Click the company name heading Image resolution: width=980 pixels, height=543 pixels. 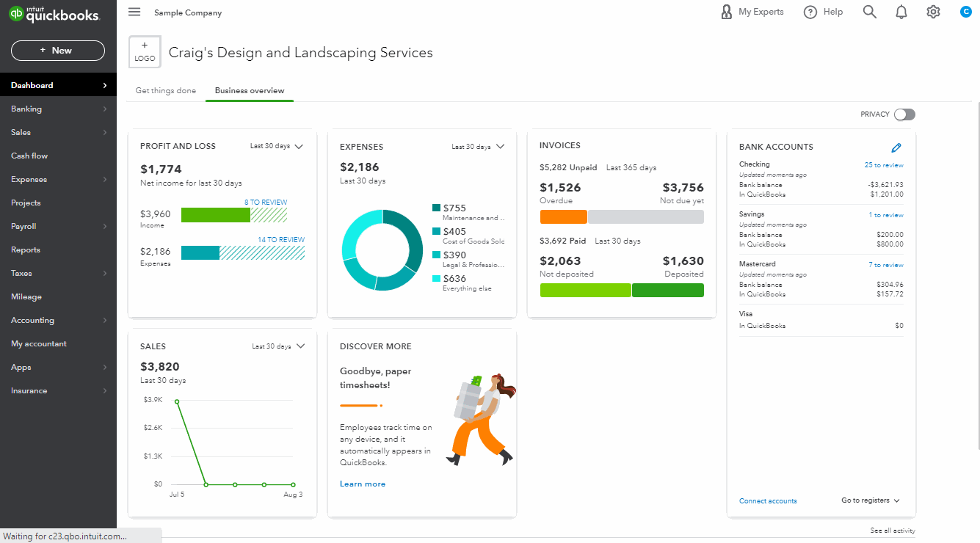click(x=301, y=52)
